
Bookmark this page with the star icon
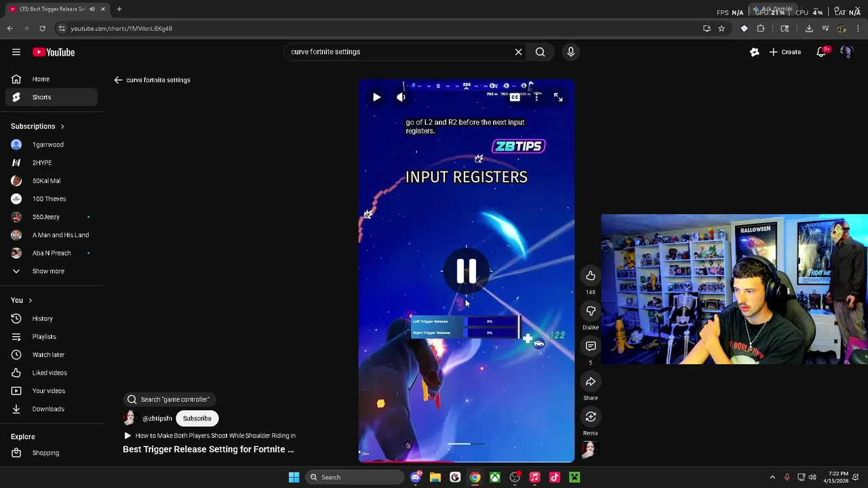coord(722,28)
